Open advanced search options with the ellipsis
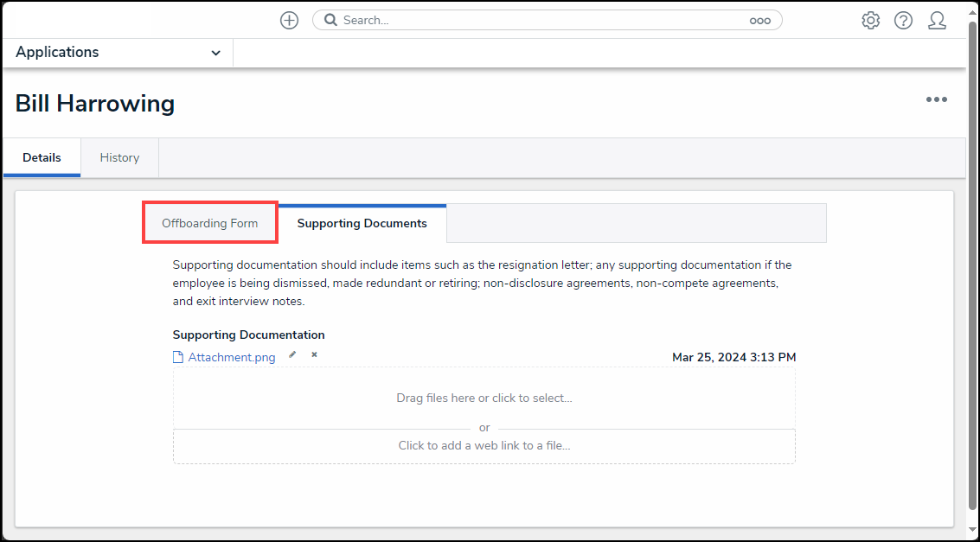This screenshot has width=980, height=542. pyautogui.click(x=760, y=19)
